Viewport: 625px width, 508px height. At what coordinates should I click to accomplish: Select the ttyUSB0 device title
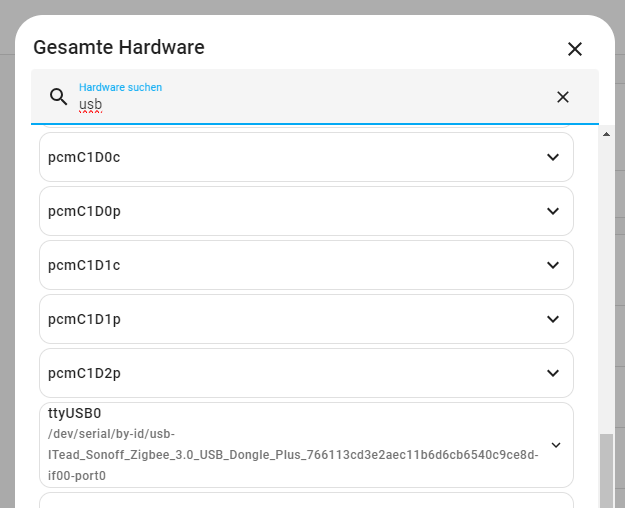coord(75,413)
